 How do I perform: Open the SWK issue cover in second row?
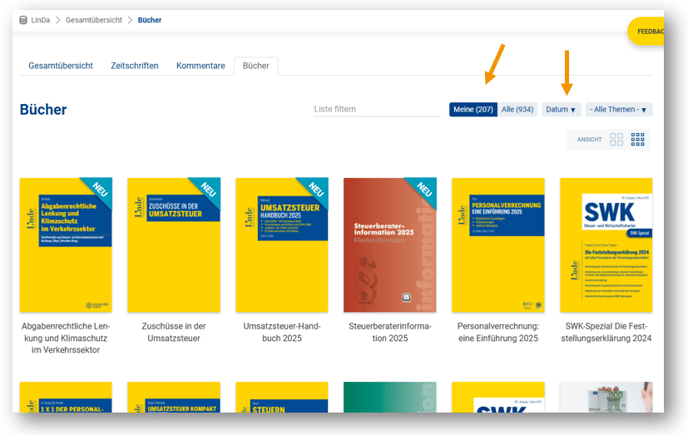pyautogui.click(x=498, y=397)
